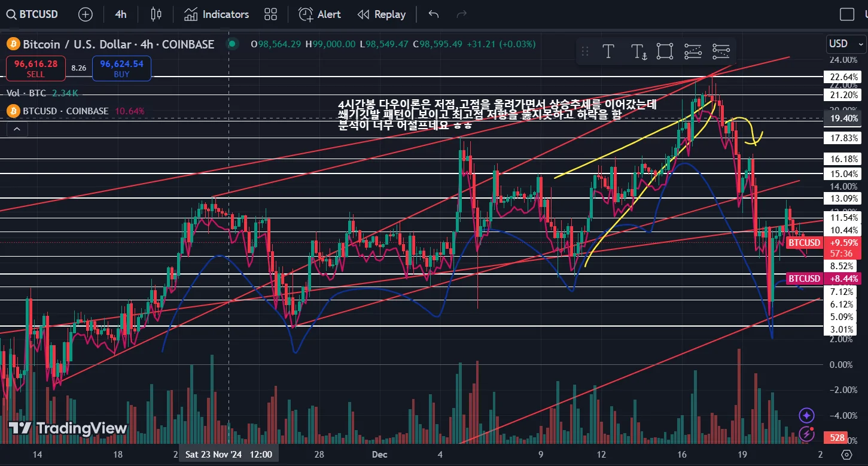
Task: Create a new Alert
Action: 319,14
